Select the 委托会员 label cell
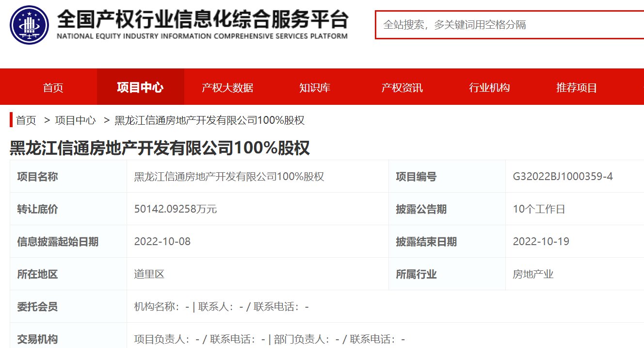The height and width of the screenshot is (348, 644). pos(68,307)
